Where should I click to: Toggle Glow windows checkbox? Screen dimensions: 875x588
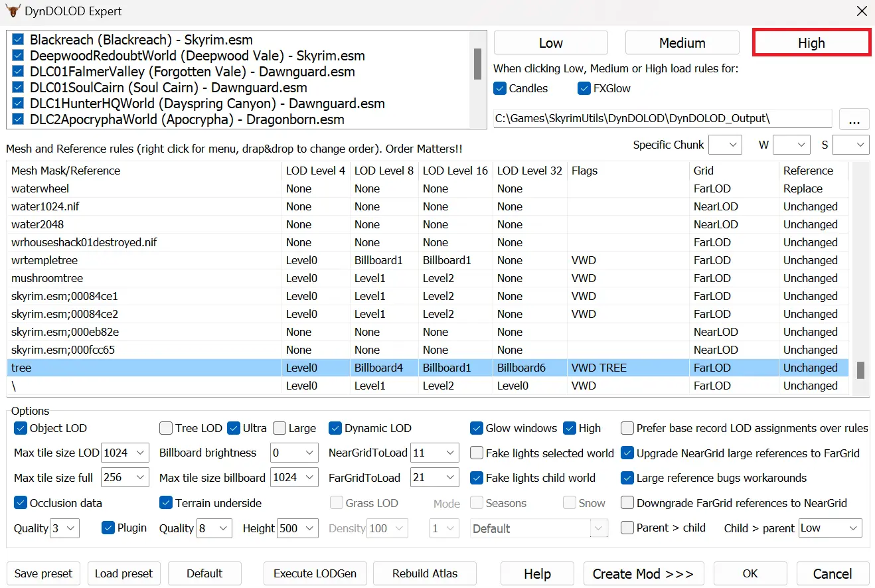[477, 428]
